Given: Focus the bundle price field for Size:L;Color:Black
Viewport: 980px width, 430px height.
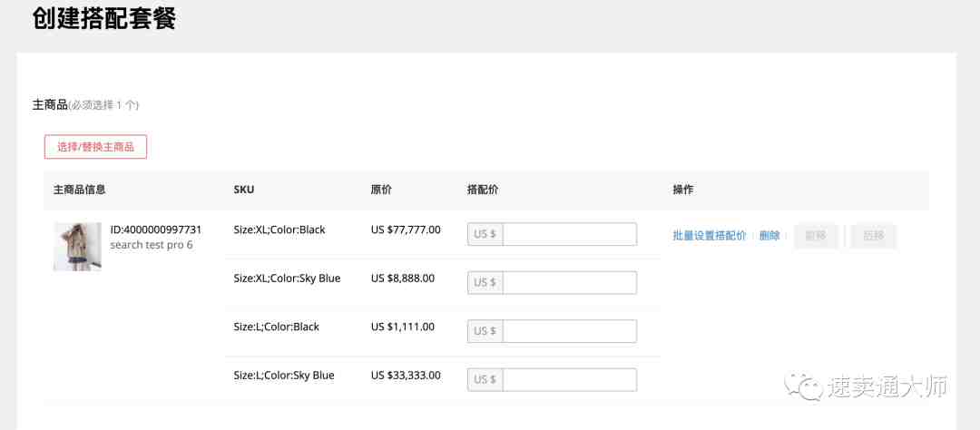Looking at the screenshot, I should coord(569,331).
